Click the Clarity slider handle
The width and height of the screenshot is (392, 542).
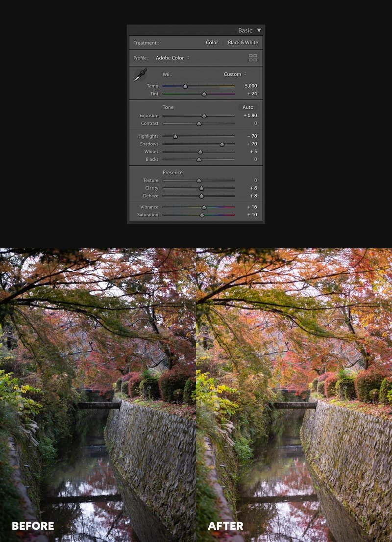[200, 188]
